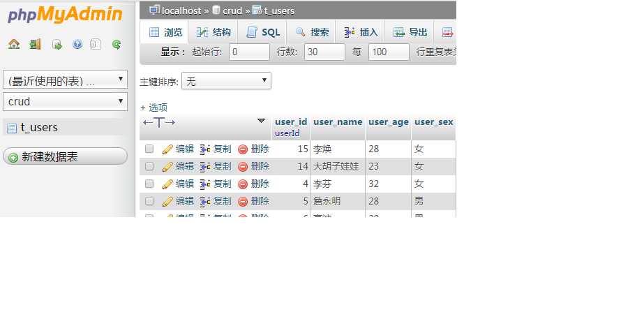The width and height of the screenshot is (644, 326).
Task: Tick the checkbox for row 大胡子娃娃
Action: pos(149,166)
